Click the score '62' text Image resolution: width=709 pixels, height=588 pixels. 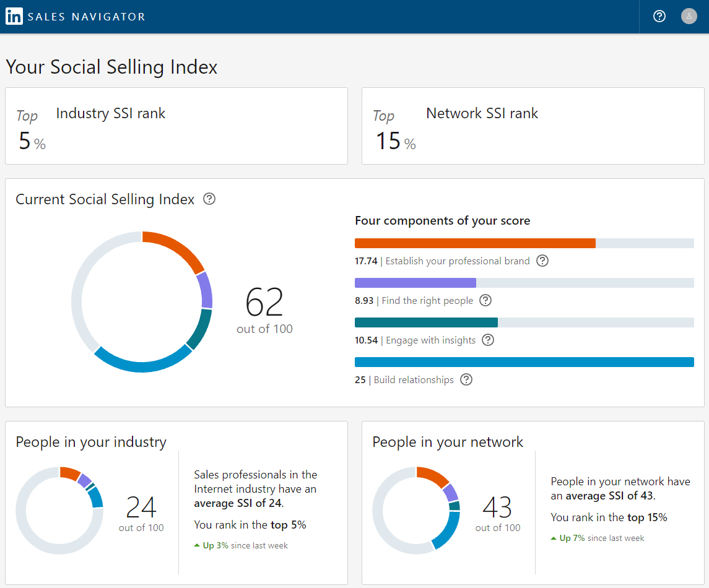(264, 303)
